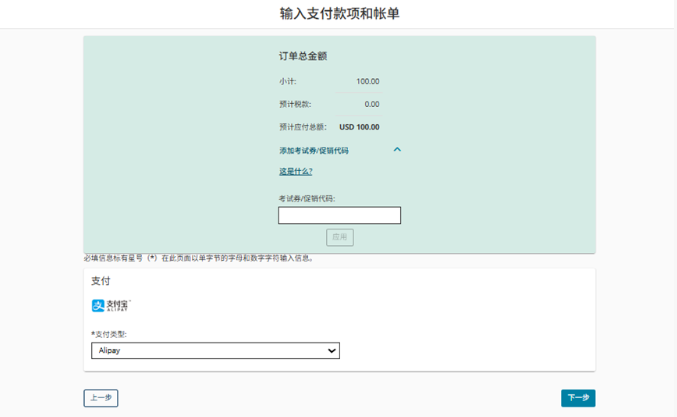Image resolution: width=677 pixels, height=417 pixels.
Task: Click the 支付 section heading
Action: click(x=101, y=281)
